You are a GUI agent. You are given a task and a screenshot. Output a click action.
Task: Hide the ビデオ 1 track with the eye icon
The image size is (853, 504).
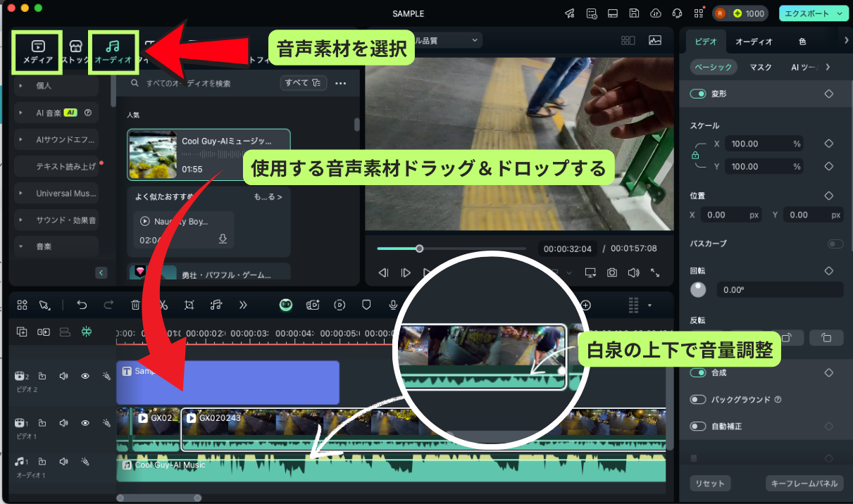85,423
